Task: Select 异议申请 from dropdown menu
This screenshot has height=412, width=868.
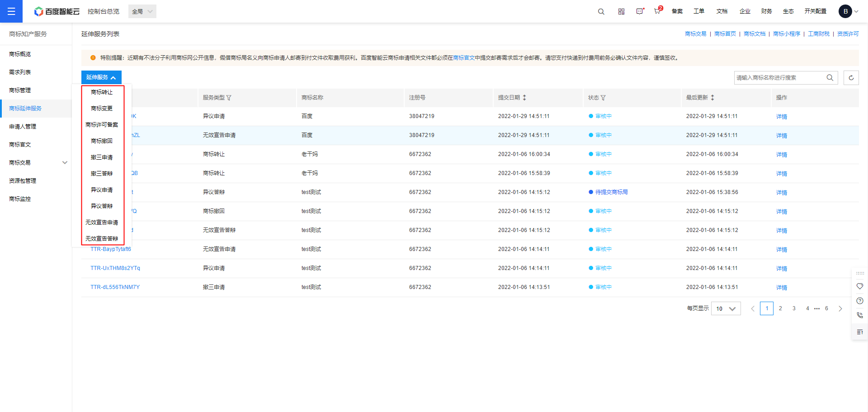Action: coord(102,190)
